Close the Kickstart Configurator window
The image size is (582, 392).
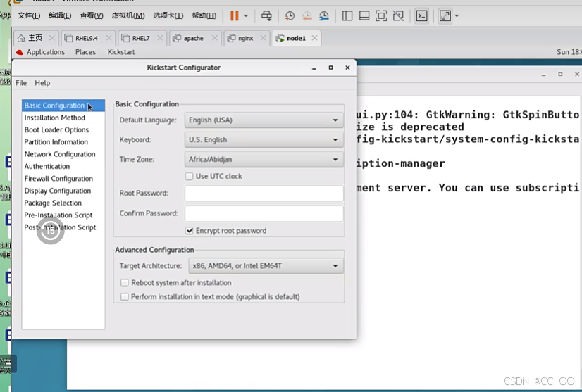tap(347, 68)
